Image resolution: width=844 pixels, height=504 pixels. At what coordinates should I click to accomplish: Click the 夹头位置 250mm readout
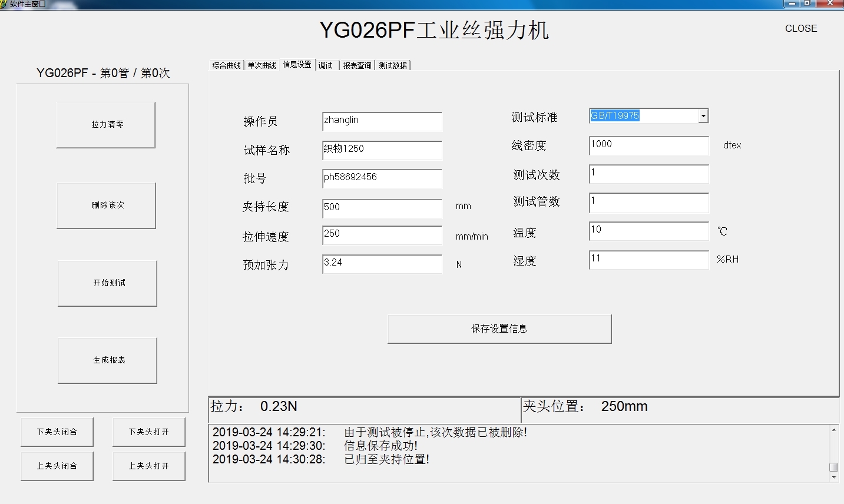point(585,406)
